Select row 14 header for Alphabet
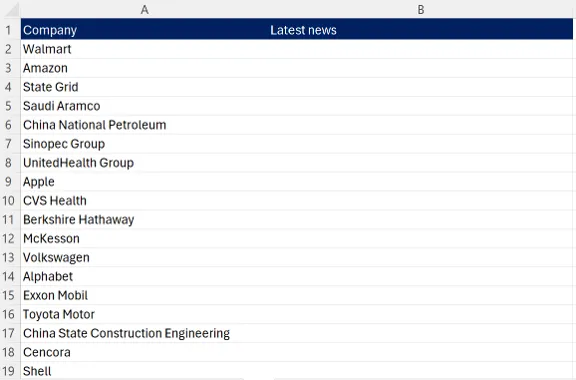The height and width of the screenshot is (380, 576). pyautogui.click(x=9, y=276)
